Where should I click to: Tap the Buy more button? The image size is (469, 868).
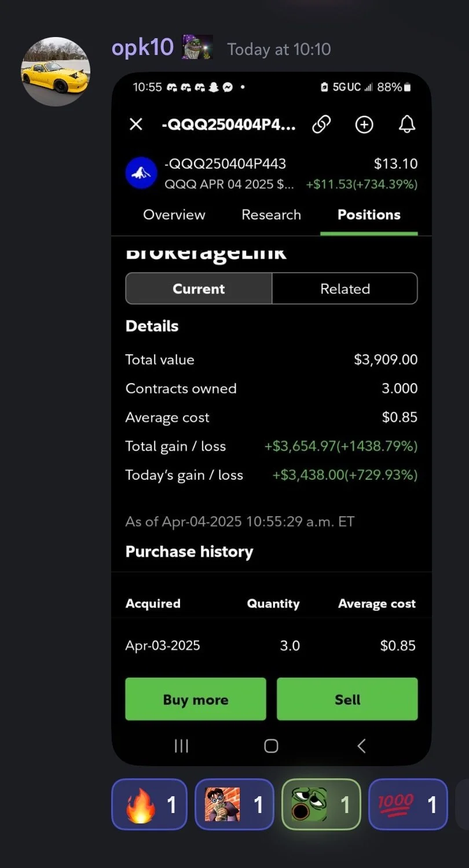(x=196, y=699)
